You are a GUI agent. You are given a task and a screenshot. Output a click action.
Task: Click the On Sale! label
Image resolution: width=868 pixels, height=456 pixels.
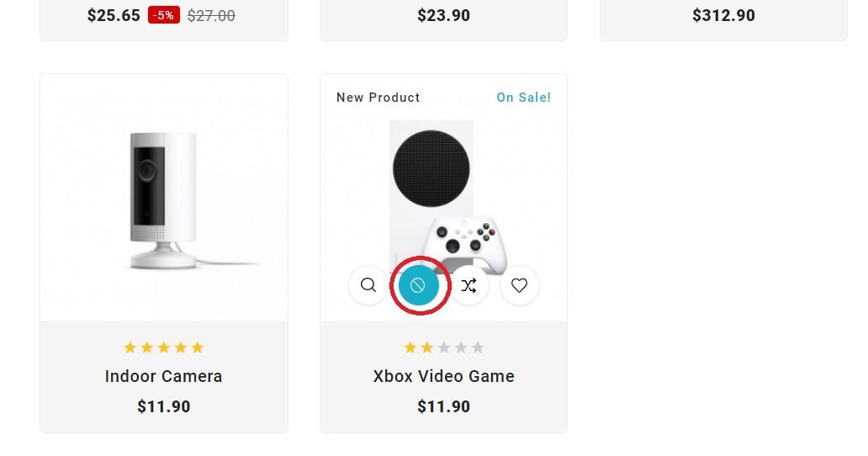[x=523, y=98]
